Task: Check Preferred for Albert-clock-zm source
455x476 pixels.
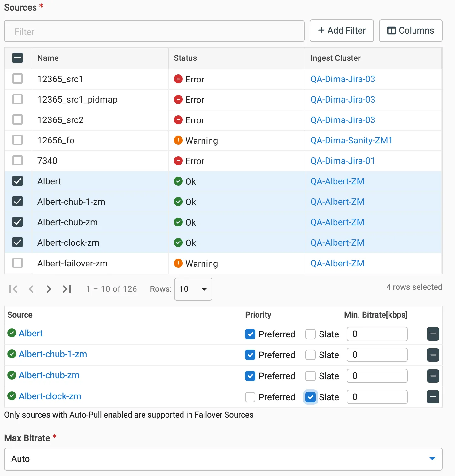Action: [250, 397]
